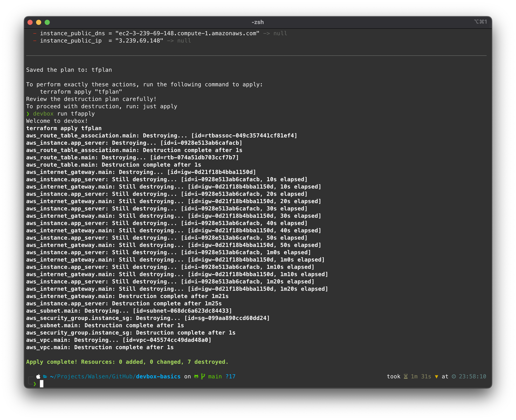Click the internet_gateway 30s elapsed line
This screenshot has width=516, height=420.
pos(174,216)
